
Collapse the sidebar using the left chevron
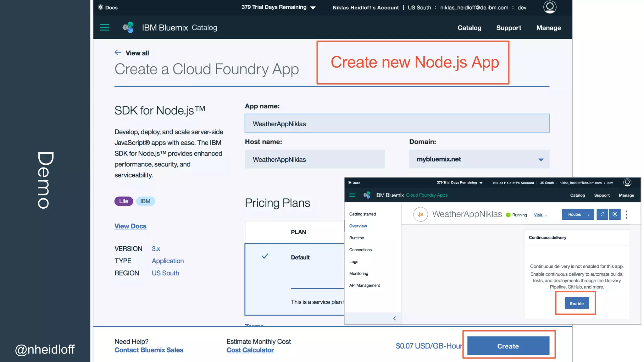[x=394, y=318]
